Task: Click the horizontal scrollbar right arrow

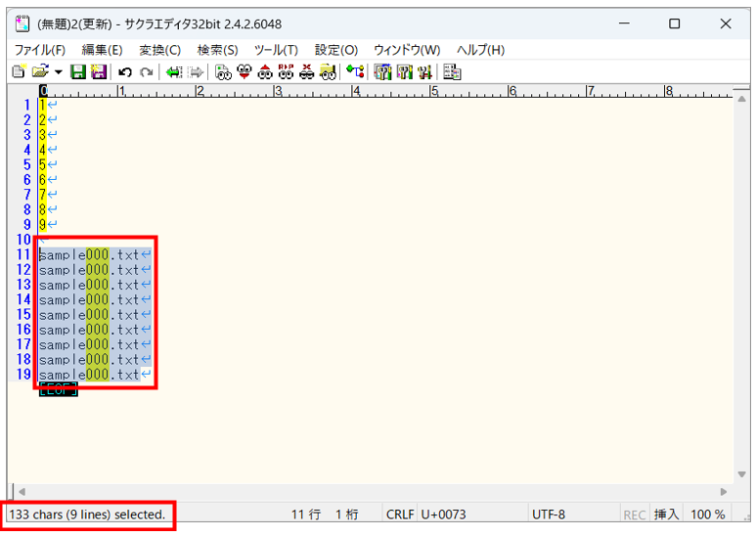Action: (x=725, y=491)
